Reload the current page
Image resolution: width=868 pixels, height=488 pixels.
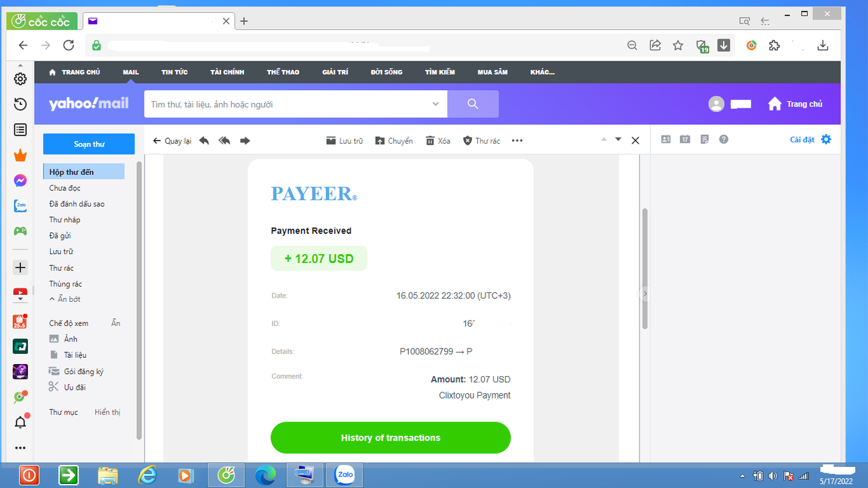(x=68, y=45)
